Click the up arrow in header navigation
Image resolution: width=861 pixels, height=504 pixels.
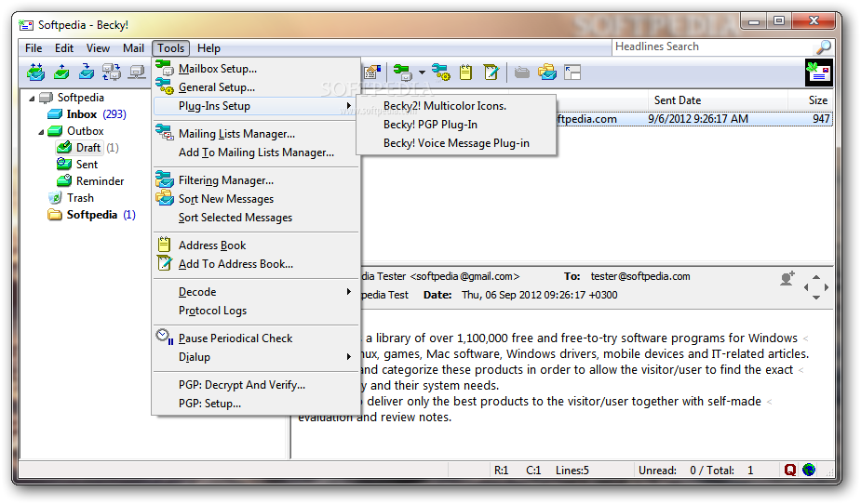tap(816, 277)
